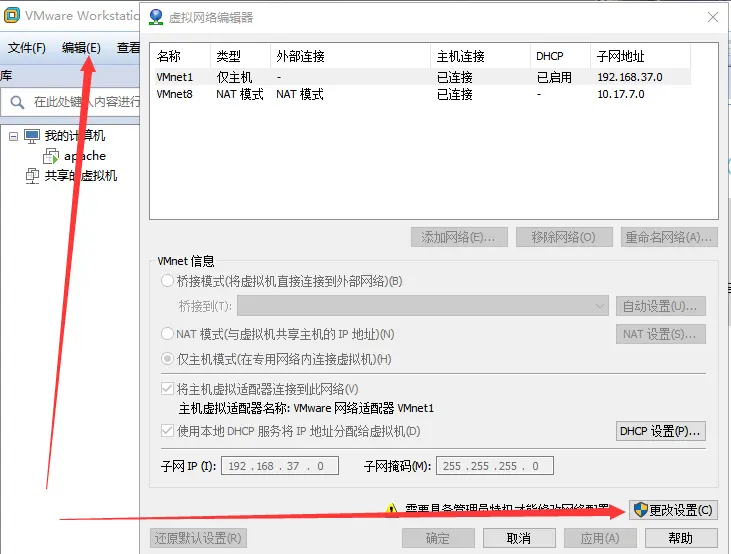Click the 仅主机 type cell
Screen dimensions: 731x554
pyautogui.click(x=234, y=77)
